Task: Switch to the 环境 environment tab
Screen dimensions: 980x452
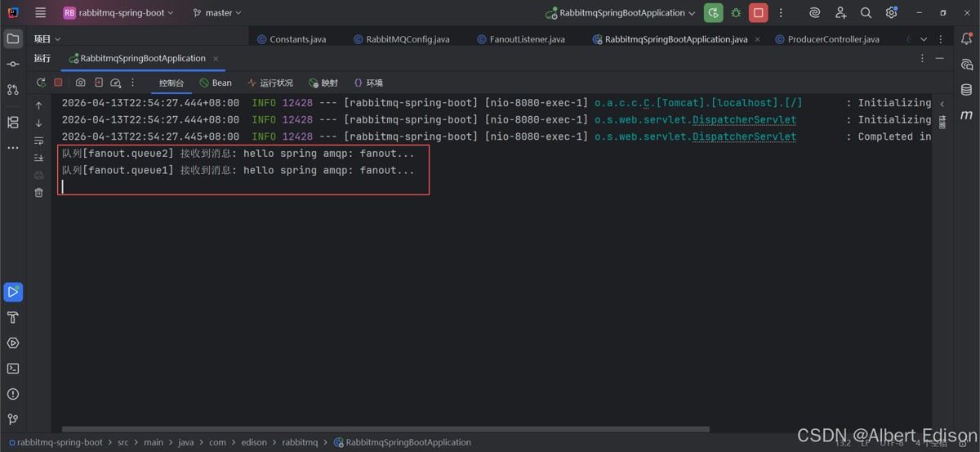Action: click(x=368, y=83)
